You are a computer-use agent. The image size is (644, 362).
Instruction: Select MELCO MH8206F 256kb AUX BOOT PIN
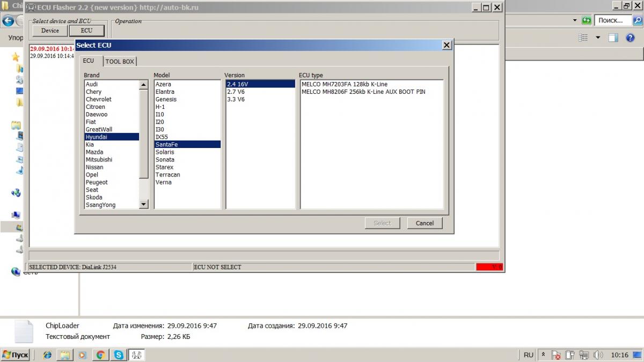pos(372,92)
